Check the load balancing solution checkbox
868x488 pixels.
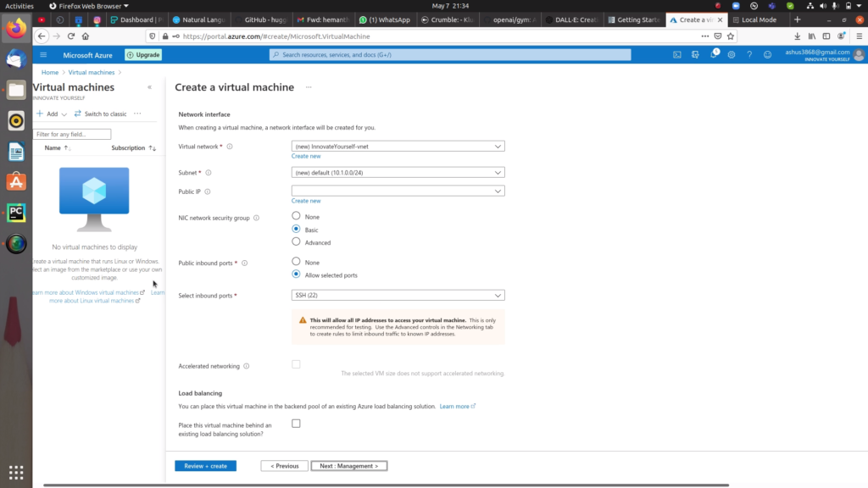296,424
